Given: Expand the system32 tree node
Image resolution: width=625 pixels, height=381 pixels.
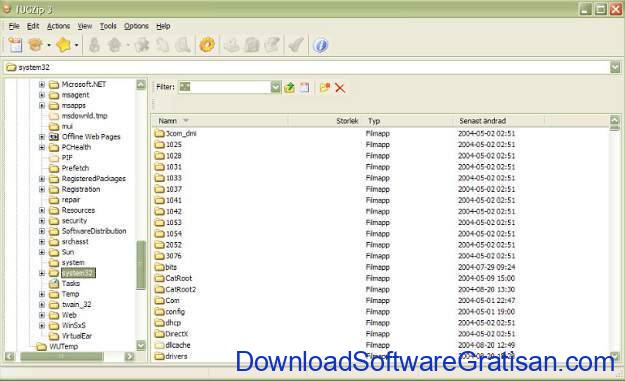Looking at the screenshot, I should click(x=42, y=273).
